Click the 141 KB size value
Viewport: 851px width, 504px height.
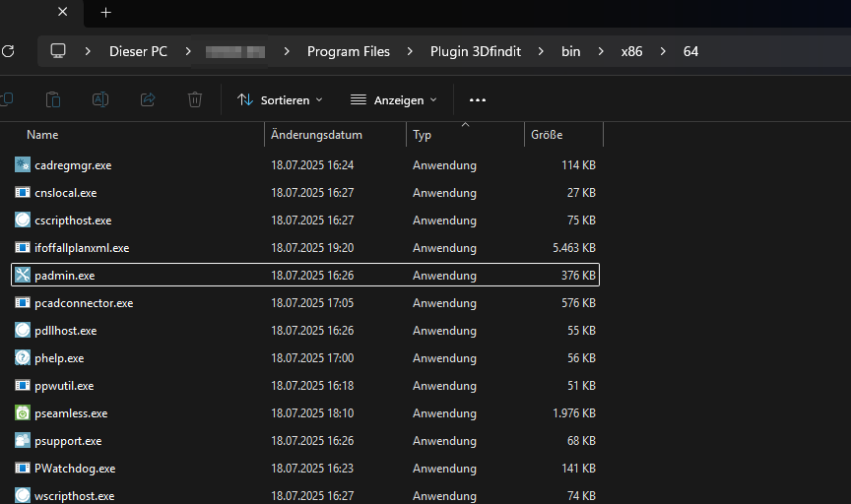pos(578,469)
